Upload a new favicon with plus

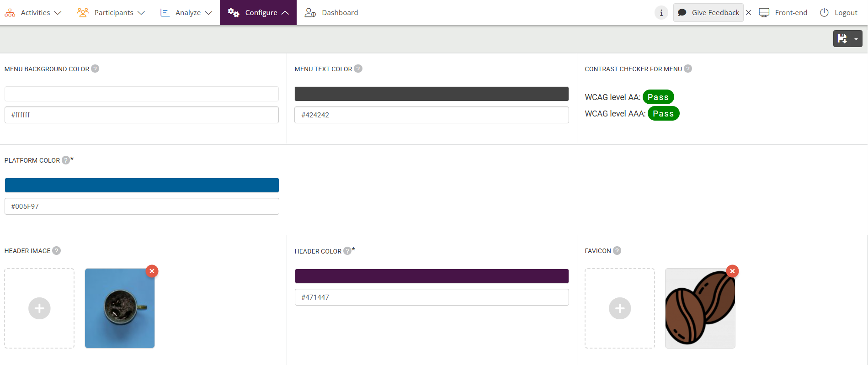(x=620, y=308)
